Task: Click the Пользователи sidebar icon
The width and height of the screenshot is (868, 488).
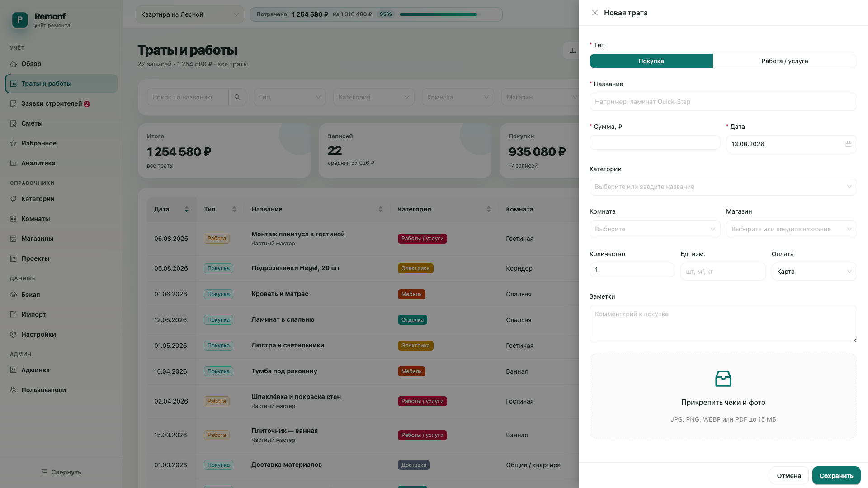Action: [x=14, y=390]
